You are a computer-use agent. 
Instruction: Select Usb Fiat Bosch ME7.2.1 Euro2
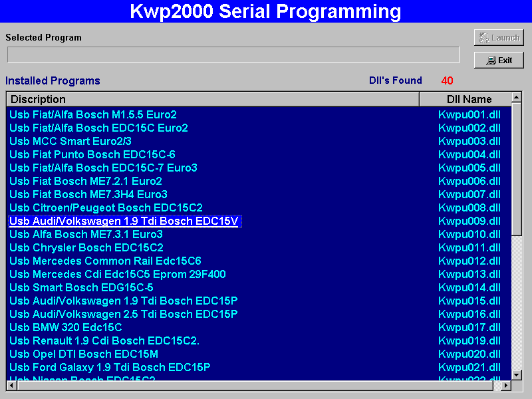tap(86, 181)
